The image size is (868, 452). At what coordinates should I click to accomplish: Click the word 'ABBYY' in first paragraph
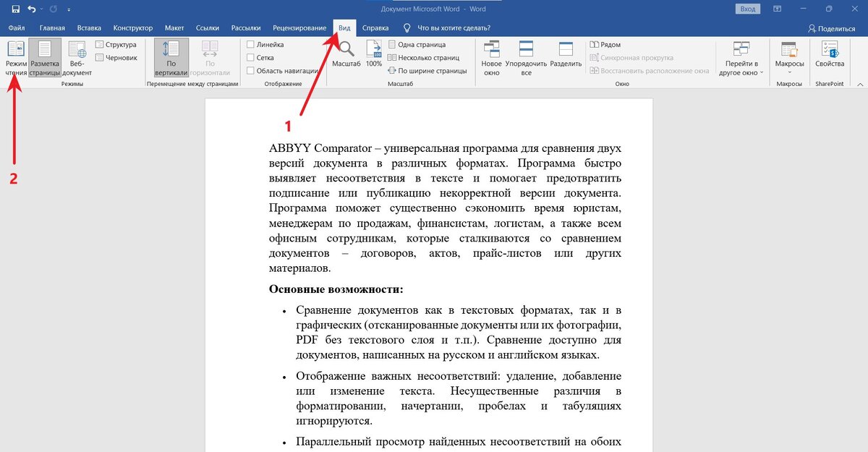click(290, 148)
